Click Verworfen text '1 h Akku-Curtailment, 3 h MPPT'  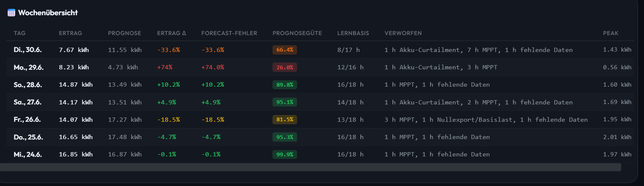click(x=441, y=67)
